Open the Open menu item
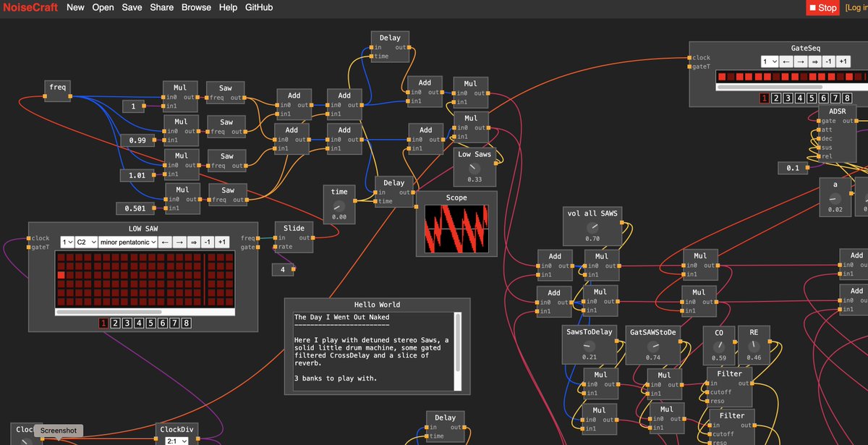Screen dimensions: 868x445 point(103,7)
